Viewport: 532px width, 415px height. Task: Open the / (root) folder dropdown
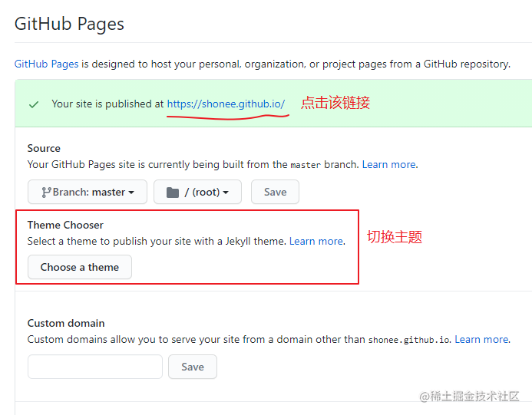(197, 192)
